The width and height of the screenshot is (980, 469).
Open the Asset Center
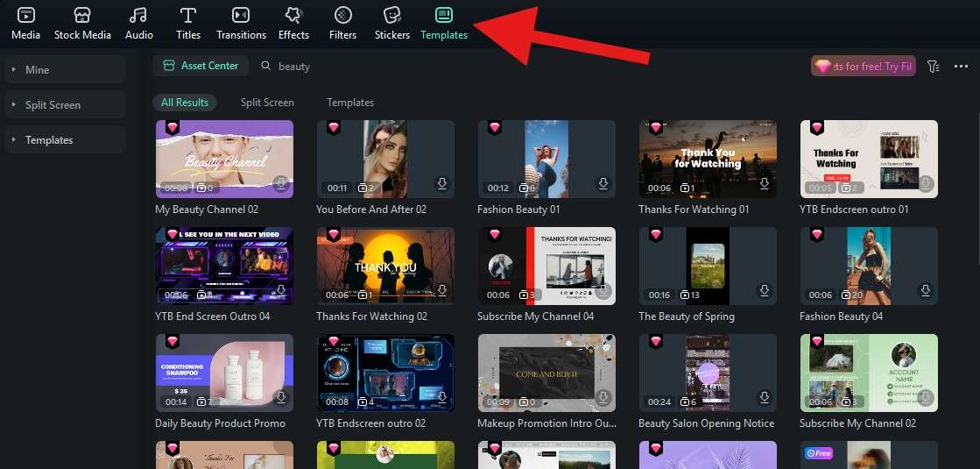(x=201, y=66)
